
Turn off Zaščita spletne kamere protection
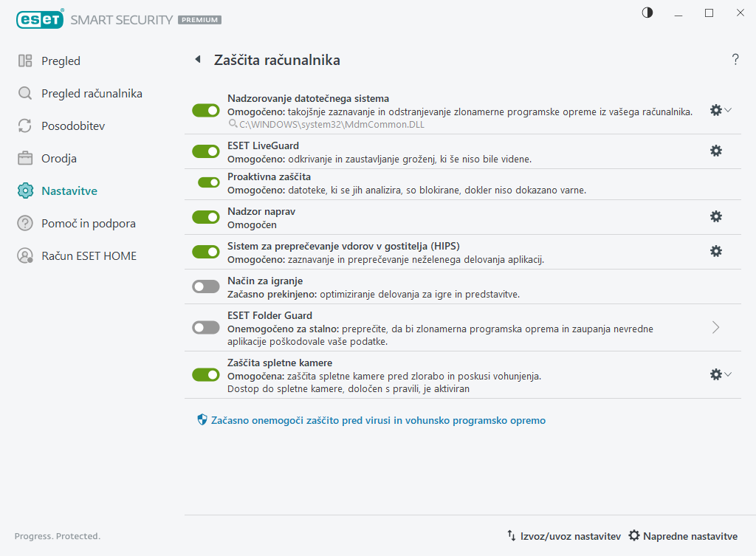pos(205,374)
